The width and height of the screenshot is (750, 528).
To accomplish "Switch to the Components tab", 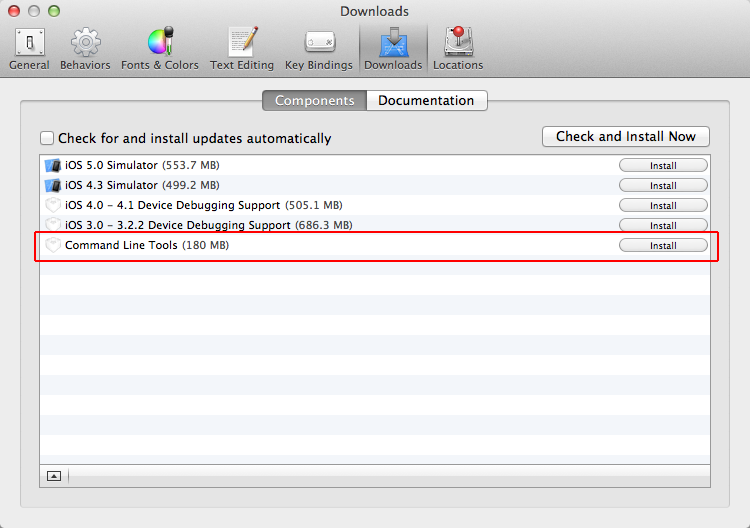I will [314, 100].
